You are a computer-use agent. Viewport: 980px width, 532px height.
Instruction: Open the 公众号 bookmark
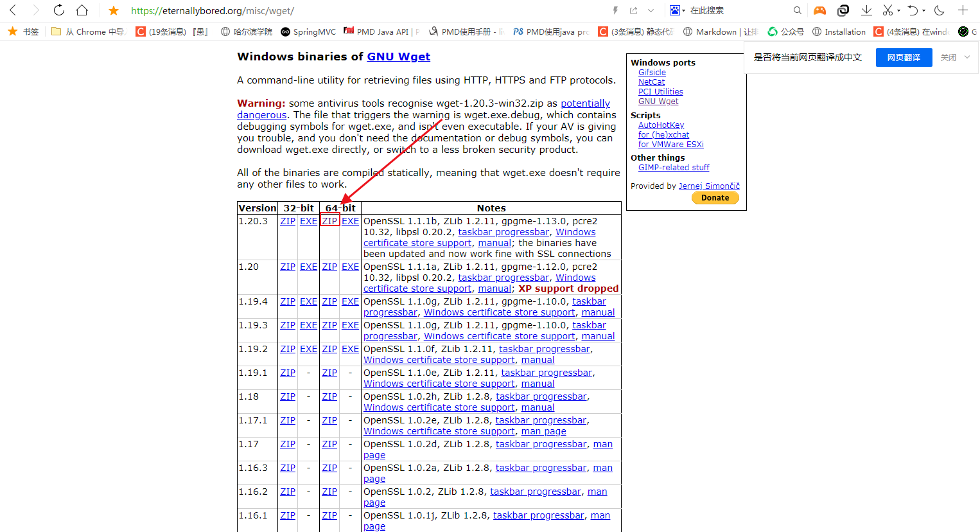tap(785, 31)
